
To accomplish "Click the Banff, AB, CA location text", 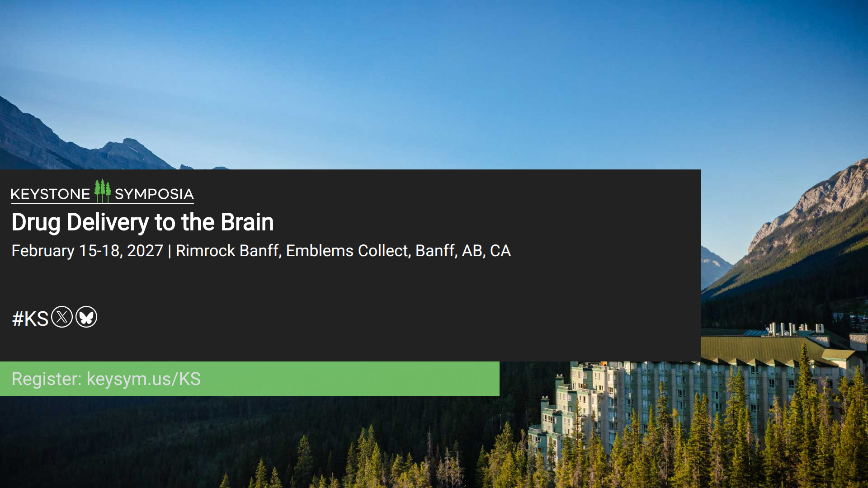I will [463, 251].
